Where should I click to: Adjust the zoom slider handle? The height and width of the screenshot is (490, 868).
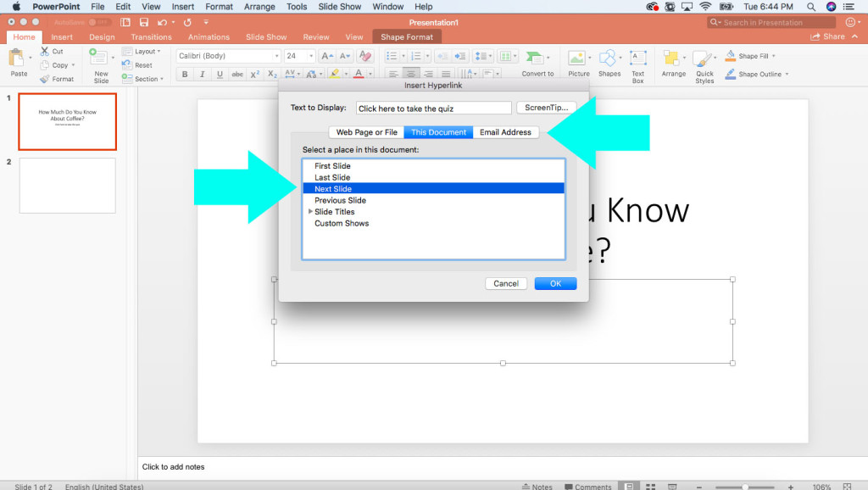click(x=746, y=487)
